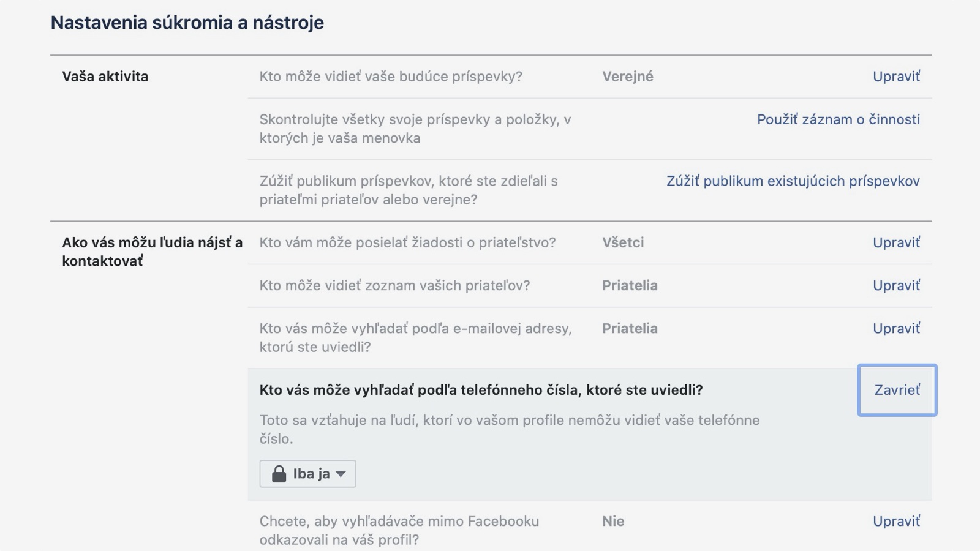Click the 'Verejné' value for future posts
980x551 pixels.
[627, 77]
